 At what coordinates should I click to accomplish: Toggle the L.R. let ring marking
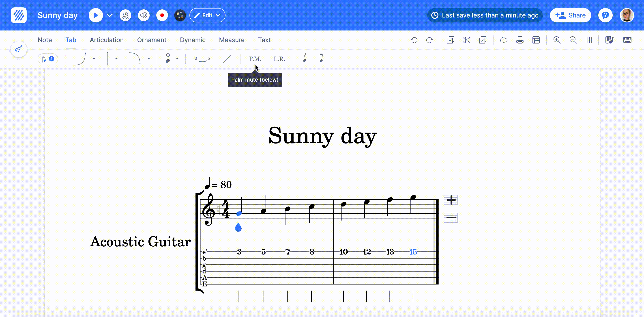[x=279, y=59]
